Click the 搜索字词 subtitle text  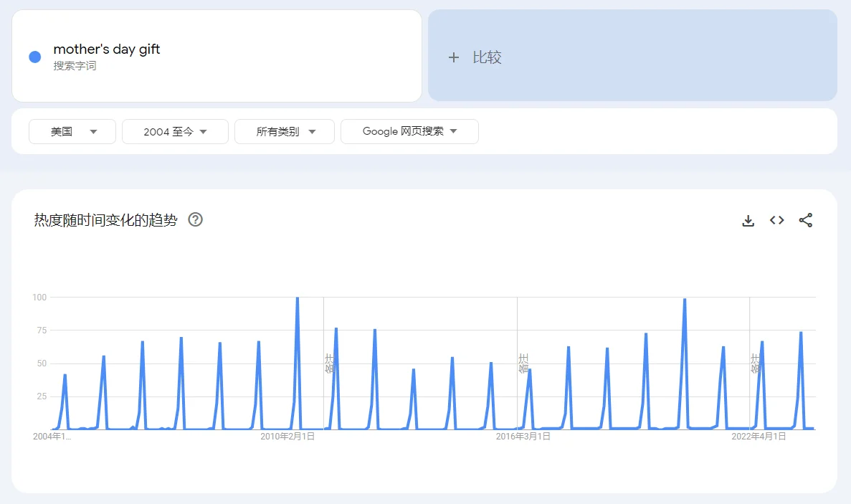click(x=75, y=66)
